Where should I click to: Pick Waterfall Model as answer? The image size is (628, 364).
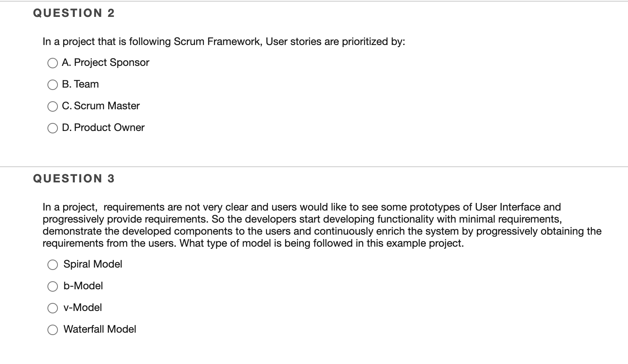52,329
